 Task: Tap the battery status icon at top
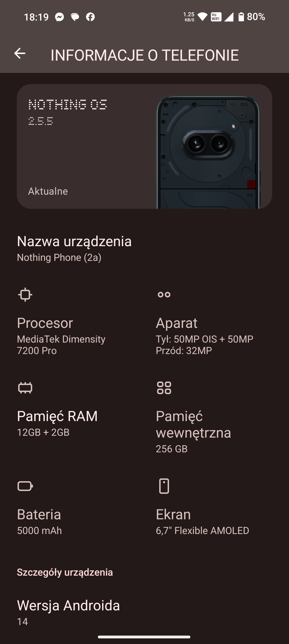point(241,17)
